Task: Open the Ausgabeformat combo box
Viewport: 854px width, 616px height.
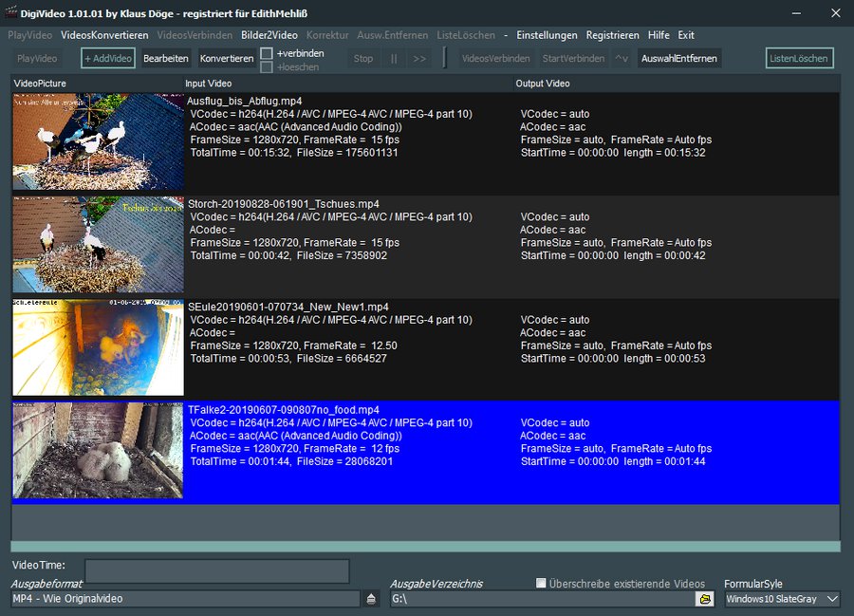Action: [x=180, y=600]
